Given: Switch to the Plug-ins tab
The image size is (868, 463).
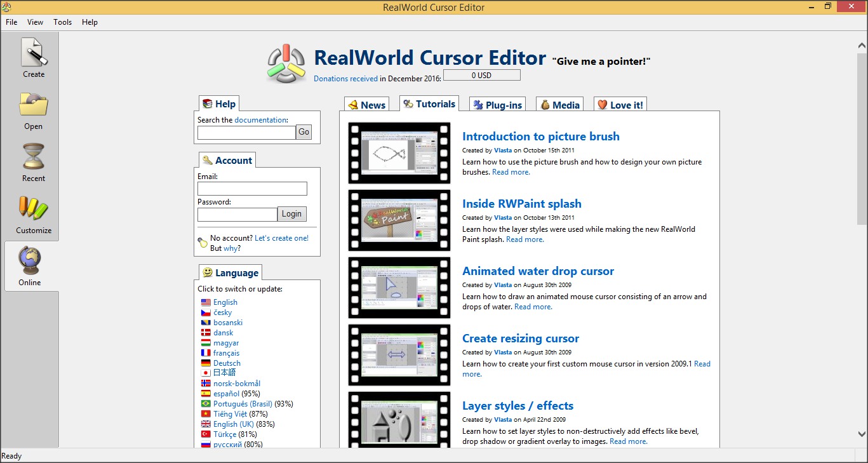Looking at the screenshot, I should pos(497,104).
